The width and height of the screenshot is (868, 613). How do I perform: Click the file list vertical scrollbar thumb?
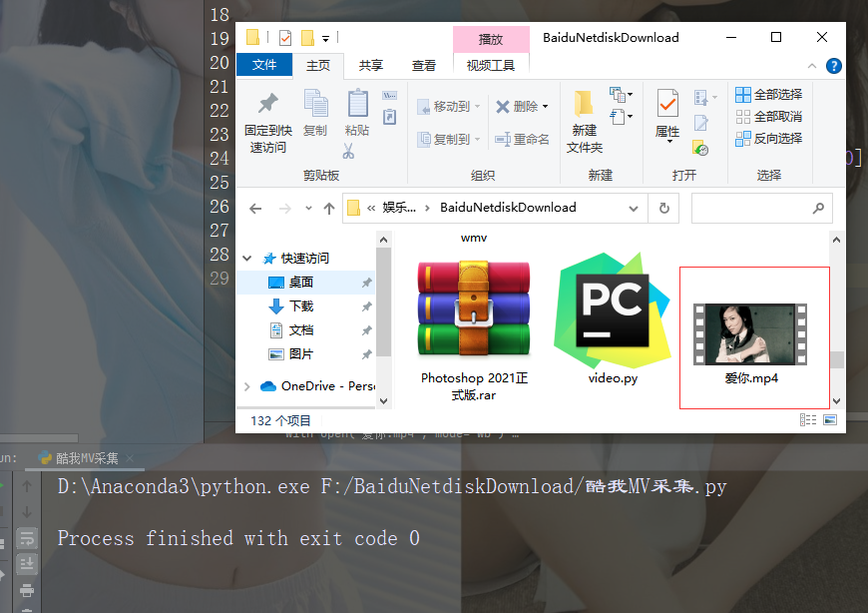(837, 360)
